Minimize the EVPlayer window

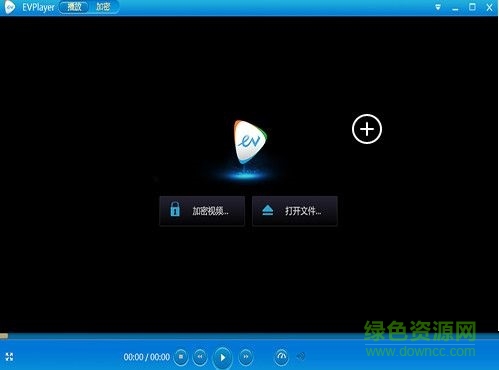pyautogui.click(x=455, y=8)
